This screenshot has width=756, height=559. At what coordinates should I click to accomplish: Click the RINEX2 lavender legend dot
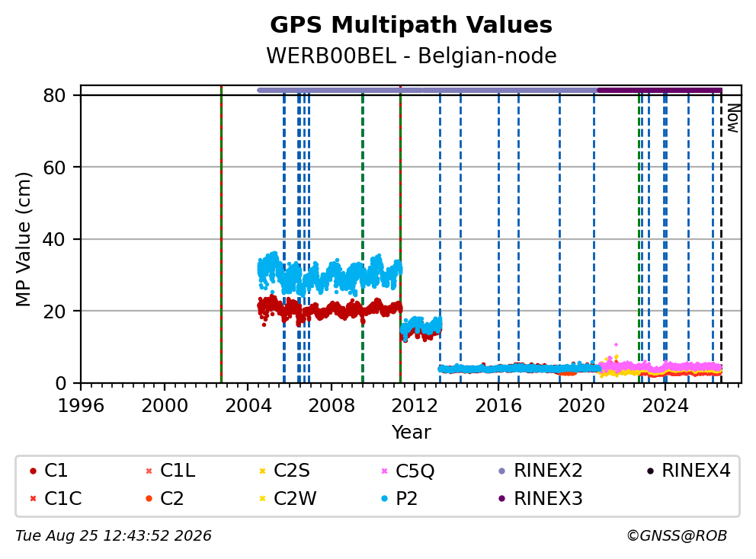click(x=502, y=471)
